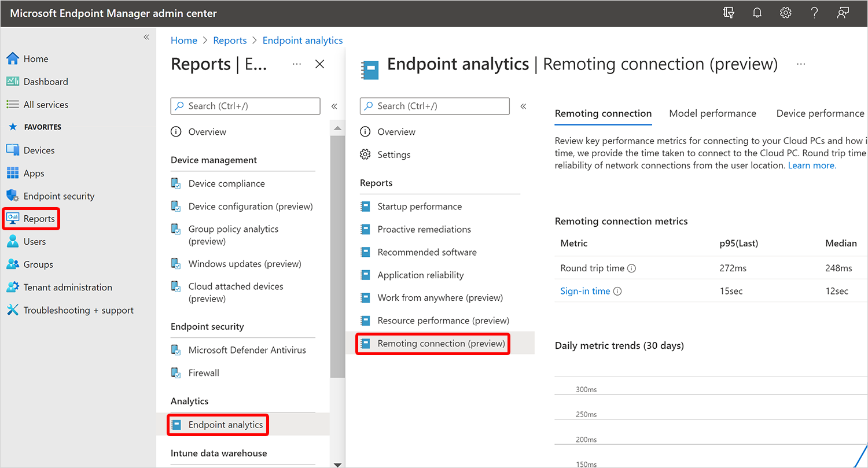This screenshot has height=468, width=868.
Task: Click the Sign-in time info icon
Action: pyautogui.click(x=617, y=292)
